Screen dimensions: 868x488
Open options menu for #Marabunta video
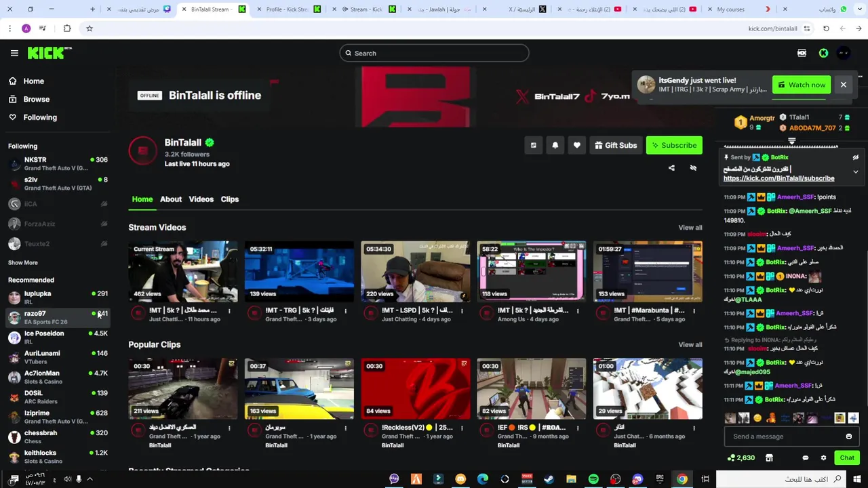coord(694,312)
